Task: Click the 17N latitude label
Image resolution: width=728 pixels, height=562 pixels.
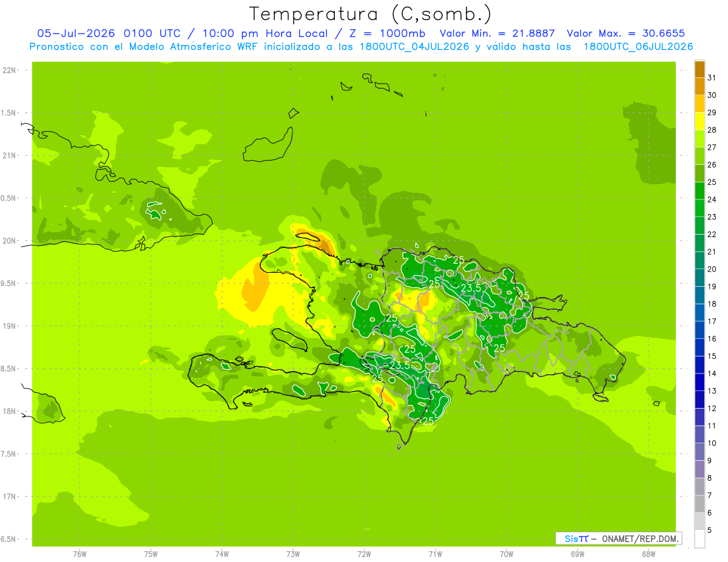Action: [x=10, y=497]
